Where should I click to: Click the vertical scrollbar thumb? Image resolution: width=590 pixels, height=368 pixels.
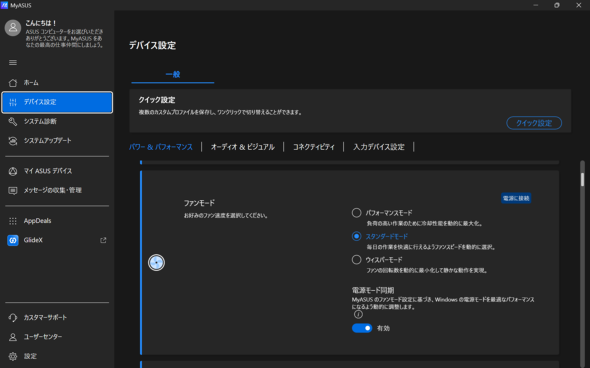tap(582, 179)
